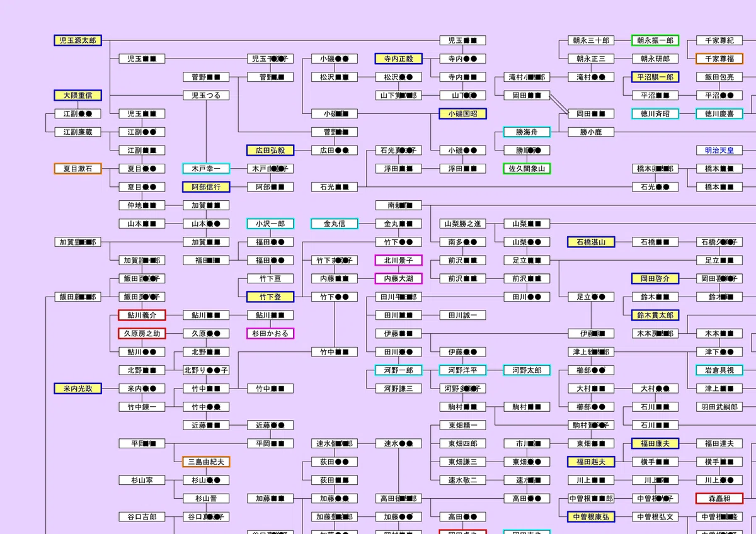756x534 pixels.
Task: Click the 久原房之助 box
Action: [x=142, y=333]
